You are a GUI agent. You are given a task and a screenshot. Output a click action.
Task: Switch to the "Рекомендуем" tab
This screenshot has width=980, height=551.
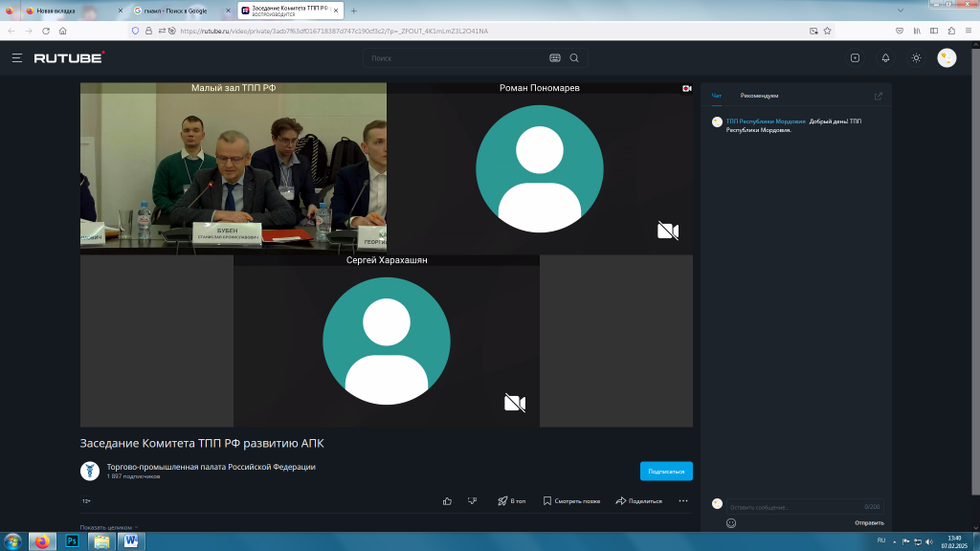pos(759,96)
